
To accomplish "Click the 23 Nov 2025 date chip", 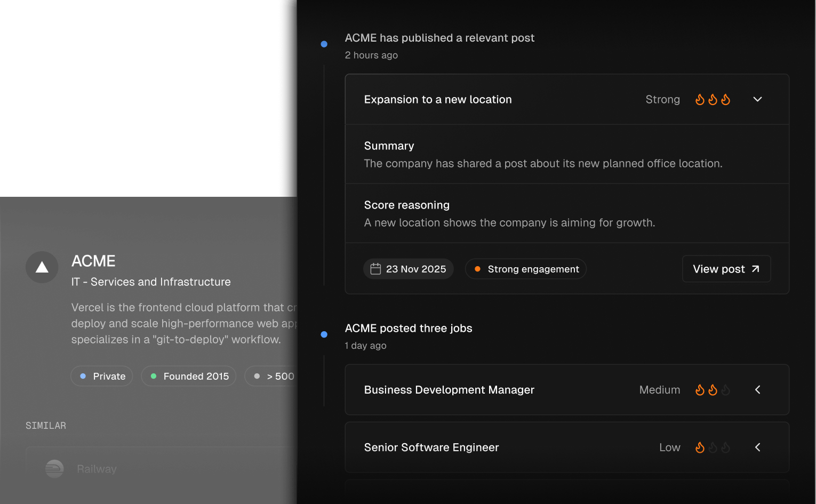I will tap(409, 269).
